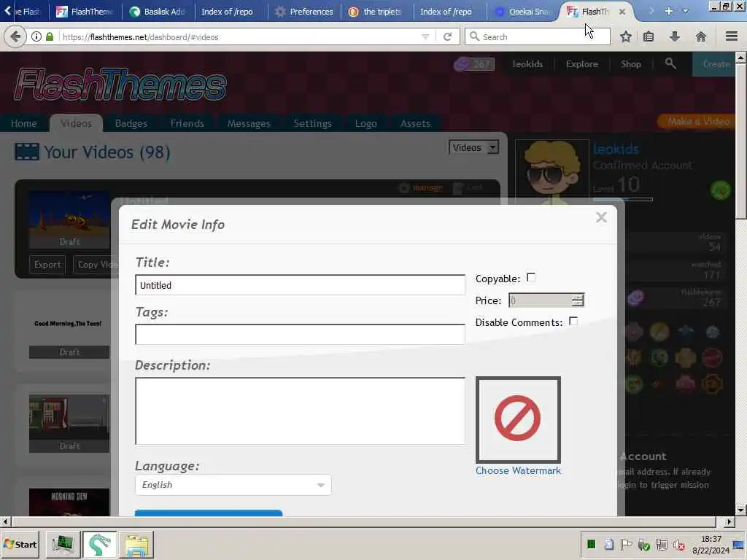Open address bar history dropdown arrow
The height and width of the screenshot is (560, 747).
point(425,36)
